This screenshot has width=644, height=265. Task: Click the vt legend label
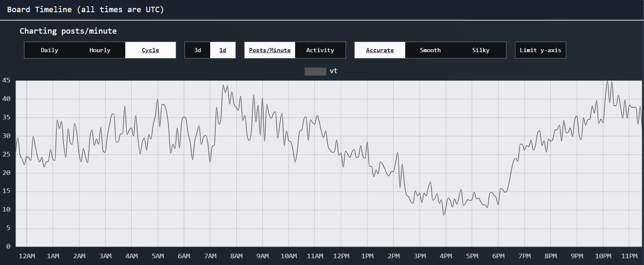pos(334,71)
